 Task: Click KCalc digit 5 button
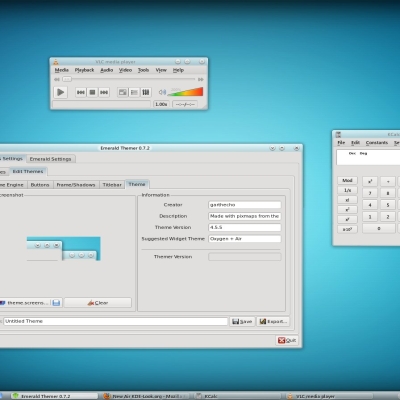[x=388, y=205]
